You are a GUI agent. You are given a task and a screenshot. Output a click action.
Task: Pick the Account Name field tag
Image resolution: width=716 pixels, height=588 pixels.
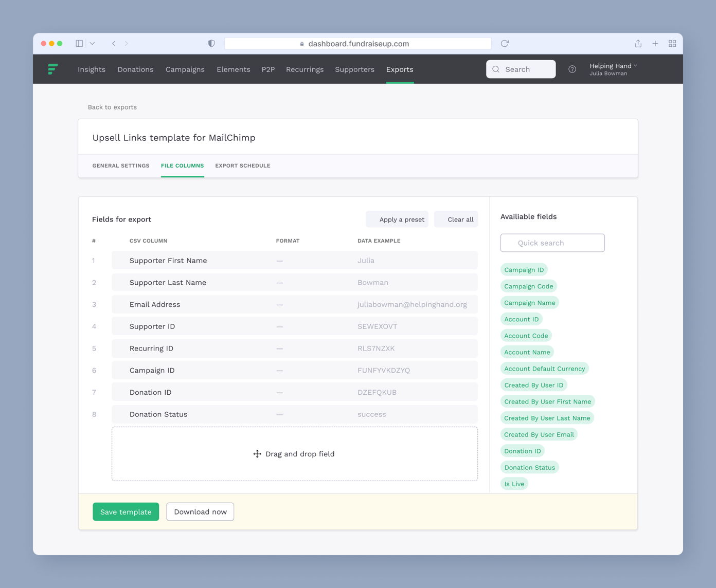[x=527, y=352]
